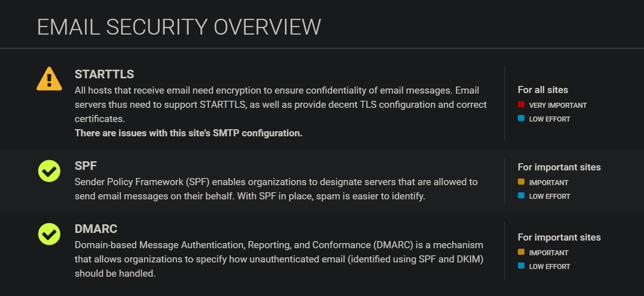The height and width of the screenshot is (296, 644).
Task: Click the orange IMPORTANT square in SPF section
Action: (x=522, y=182)
